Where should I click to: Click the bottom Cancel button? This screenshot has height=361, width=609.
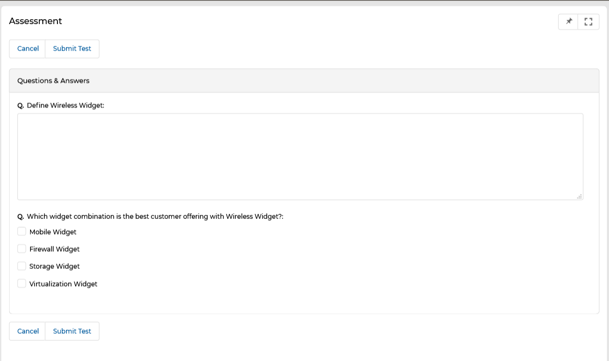tap(28, 331)
